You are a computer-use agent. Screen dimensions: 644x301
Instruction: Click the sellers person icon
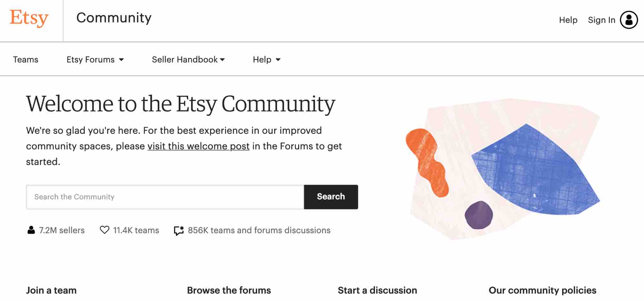tap(31, 230)
